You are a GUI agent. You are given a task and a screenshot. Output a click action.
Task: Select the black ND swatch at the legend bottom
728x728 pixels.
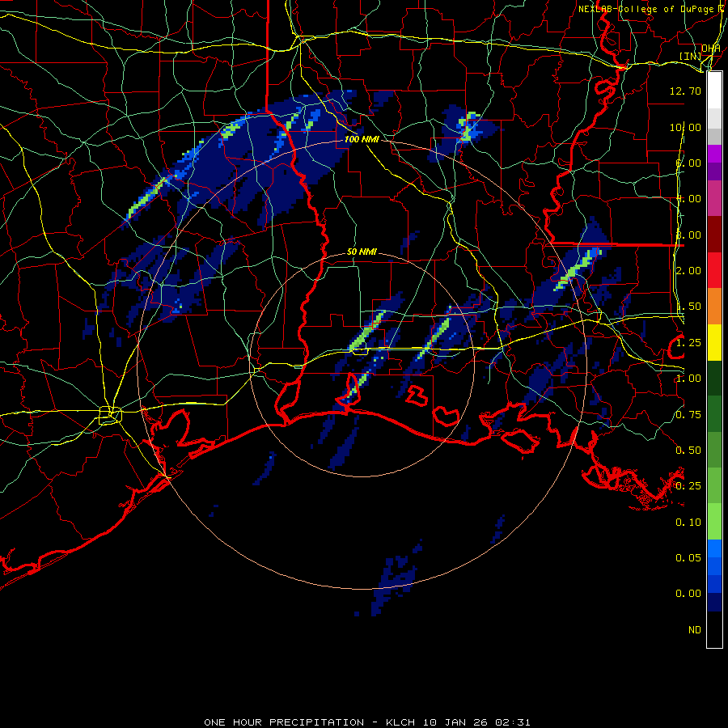[x=714, y=629]
